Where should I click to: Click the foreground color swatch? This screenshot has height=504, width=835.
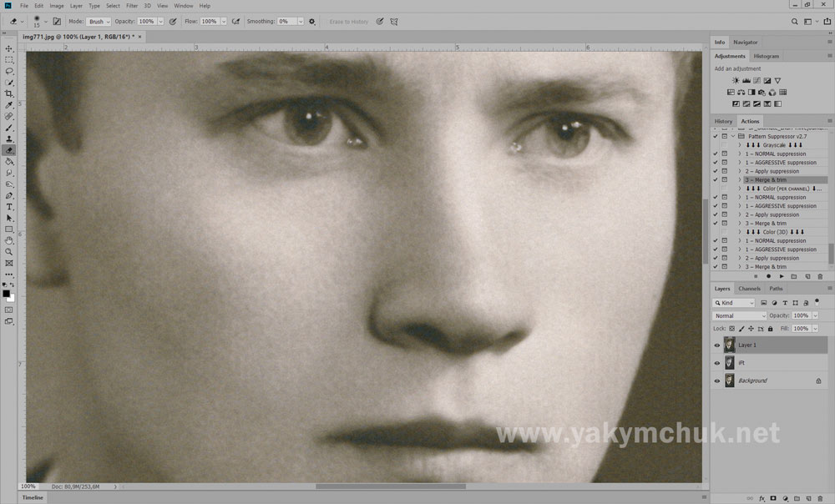click(x=6, y=294)
